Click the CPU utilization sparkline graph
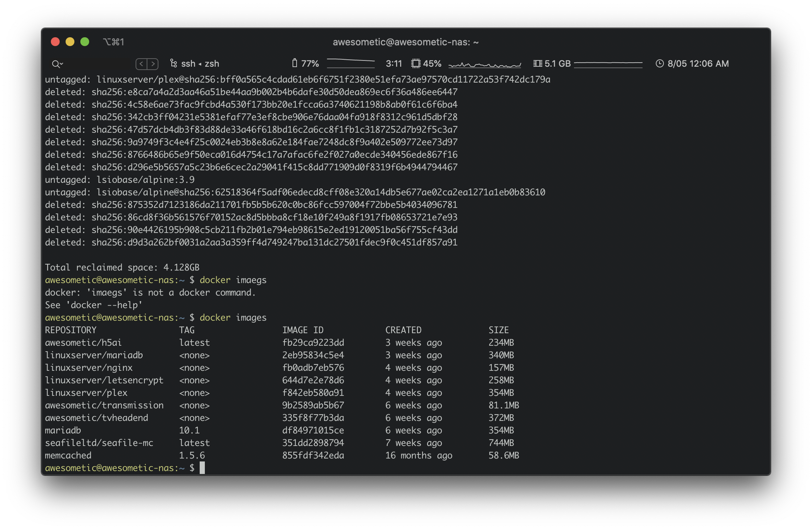Screen dimensions: 812x530 pos(484,64)
